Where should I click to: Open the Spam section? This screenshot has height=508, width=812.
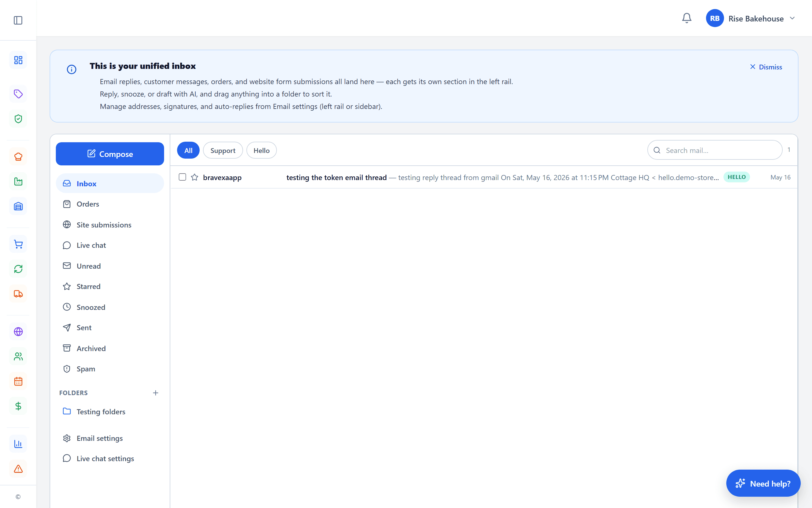(x=110, y=369)
